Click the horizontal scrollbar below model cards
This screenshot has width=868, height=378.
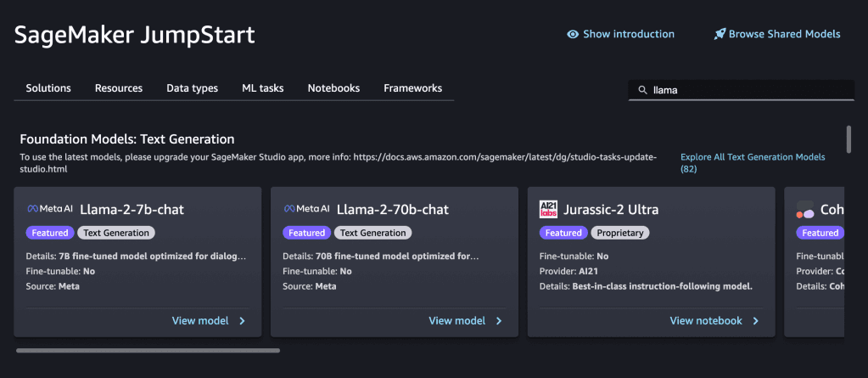pyautogui.click(x=148, y=350)
